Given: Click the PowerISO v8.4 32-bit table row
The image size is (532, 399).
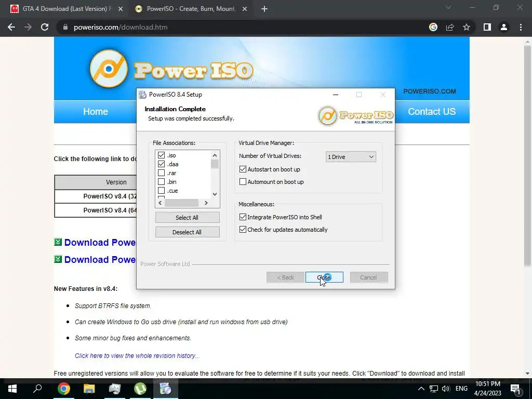Looking at the screenshot, I should 96,196.
